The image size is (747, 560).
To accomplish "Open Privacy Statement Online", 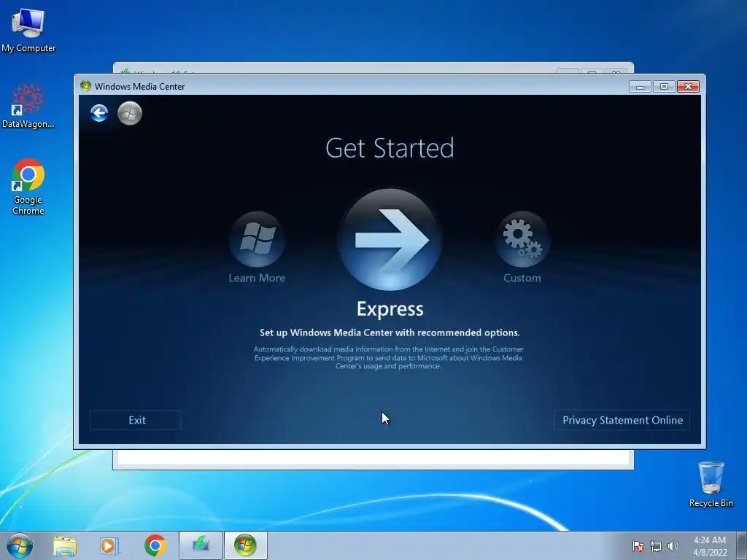I will pos(622,420).
